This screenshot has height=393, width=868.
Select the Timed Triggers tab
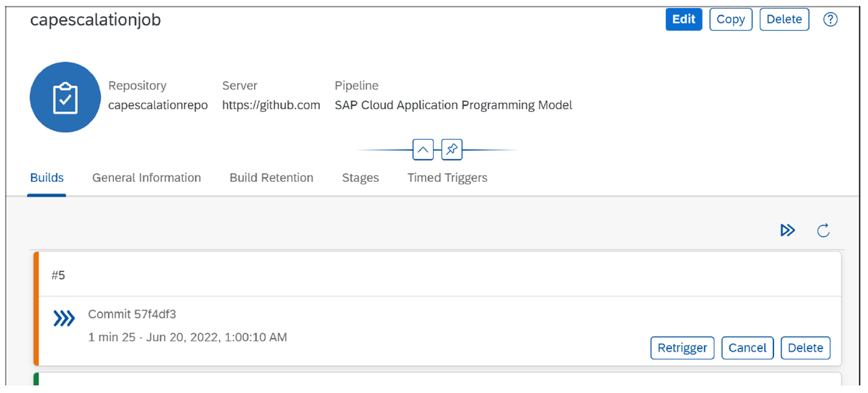[447, 178]
